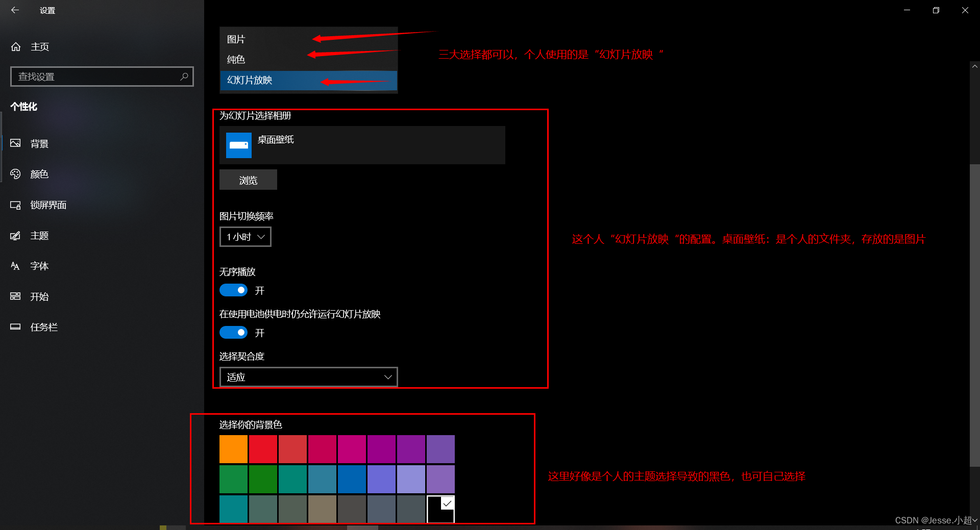Choose 幻灯片放映 in the background list
The image size is (980, 530).
coord(309,80)
